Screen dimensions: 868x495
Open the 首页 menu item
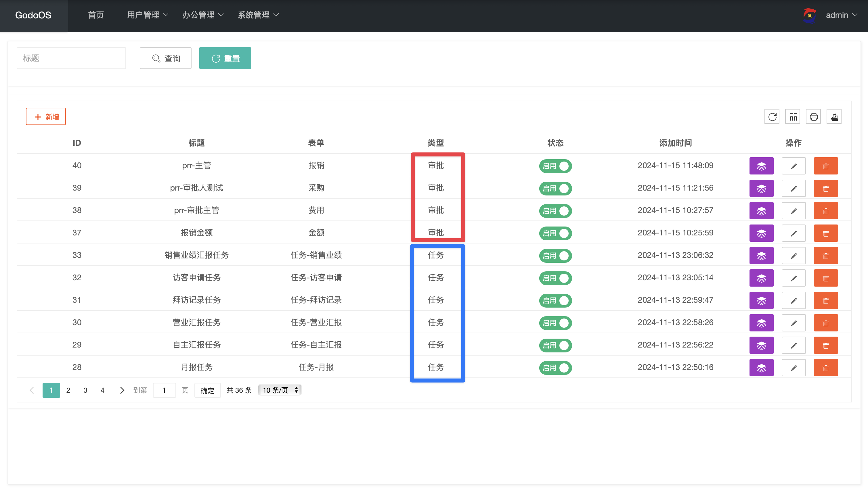coord(95,14)
